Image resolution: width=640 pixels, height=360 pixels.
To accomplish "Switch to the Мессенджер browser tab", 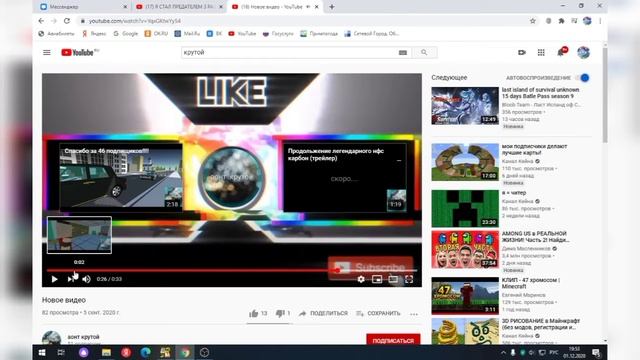I will click(83, 7).
